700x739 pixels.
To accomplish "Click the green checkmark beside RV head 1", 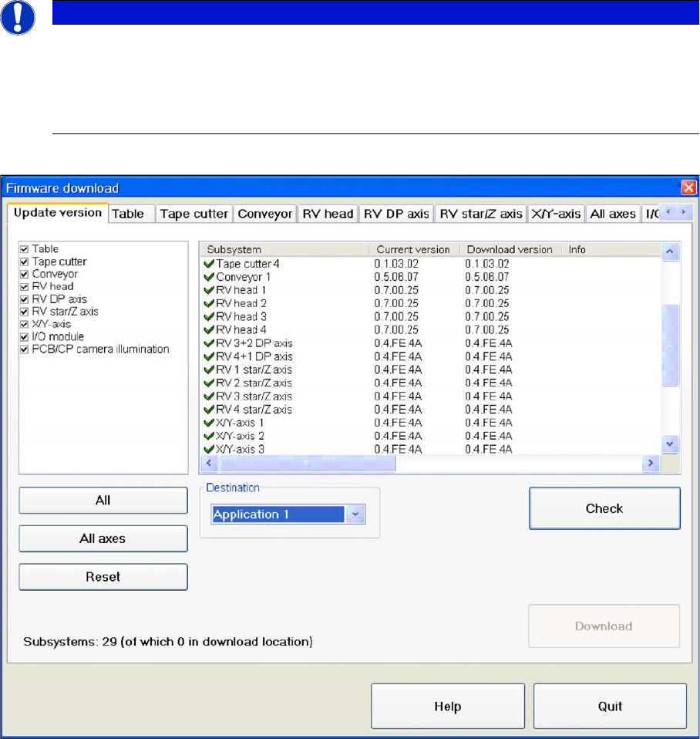I will pos(209,290).
